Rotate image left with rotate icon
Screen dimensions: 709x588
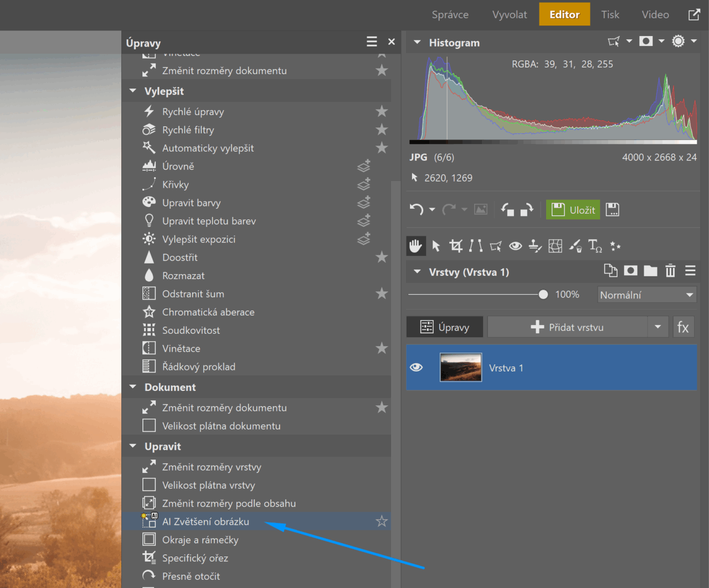(507, 209)
